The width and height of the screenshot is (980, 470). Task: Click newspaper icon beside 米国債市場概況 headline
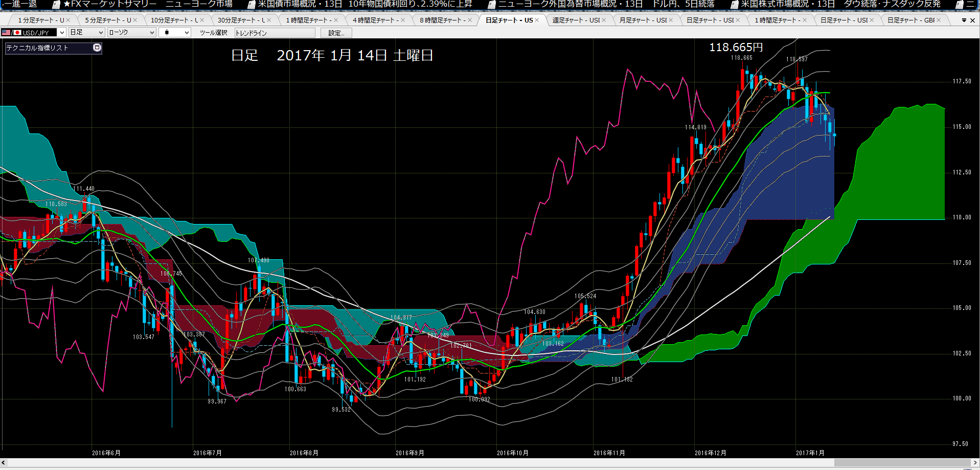[x=251, y=4]
